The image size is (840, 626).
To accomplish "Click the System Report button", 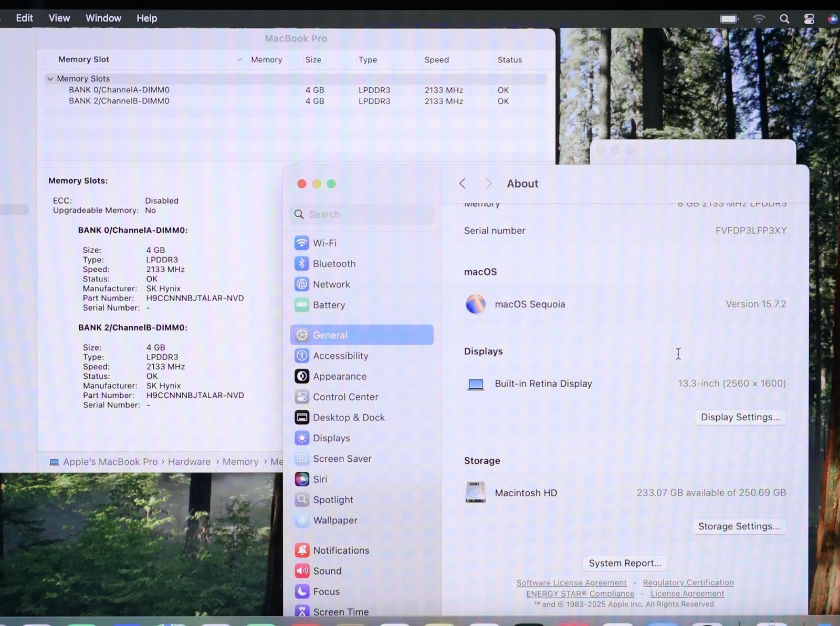I will [625, 563].
